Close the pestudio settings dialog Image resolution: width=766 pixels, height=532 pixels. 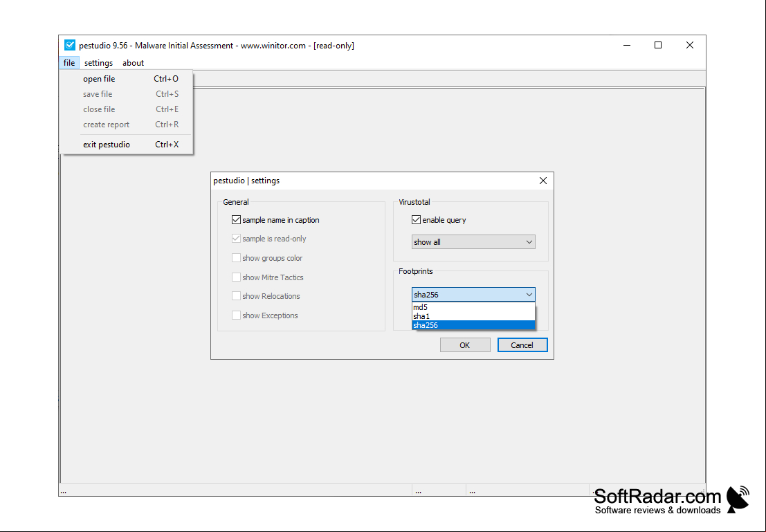(542, 181)
